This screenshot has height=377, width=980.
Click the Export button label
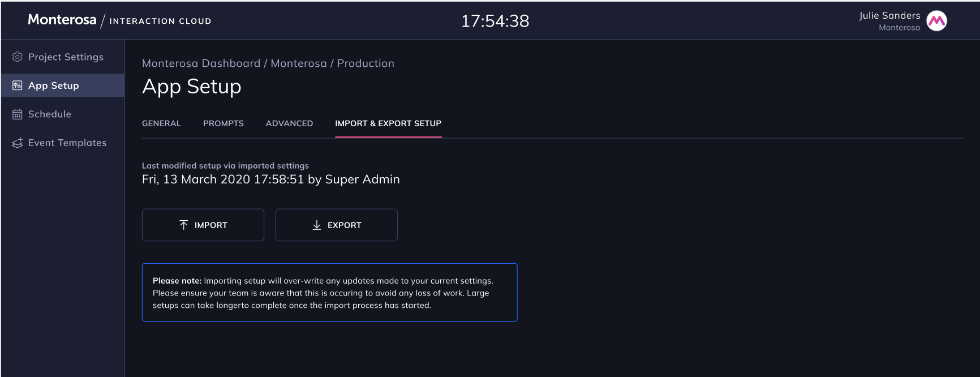coord(345,225)
